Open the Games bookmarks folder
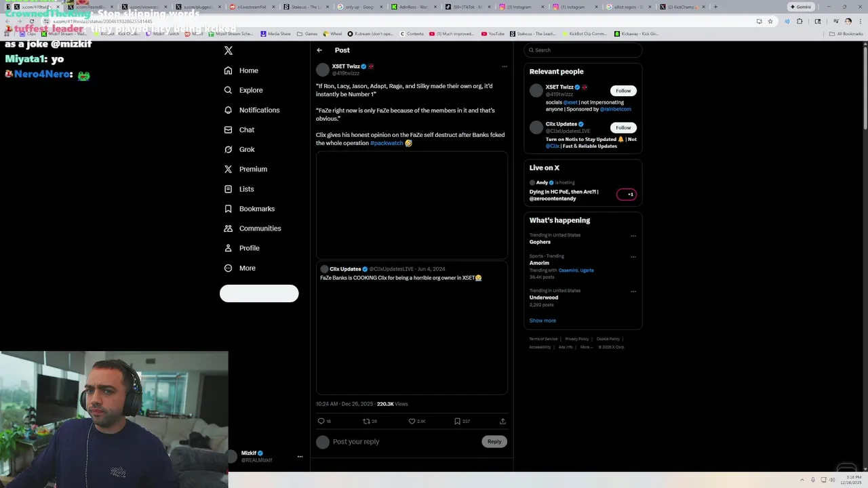Viewport: 868px width, 488px height. (x=307, y=33)
